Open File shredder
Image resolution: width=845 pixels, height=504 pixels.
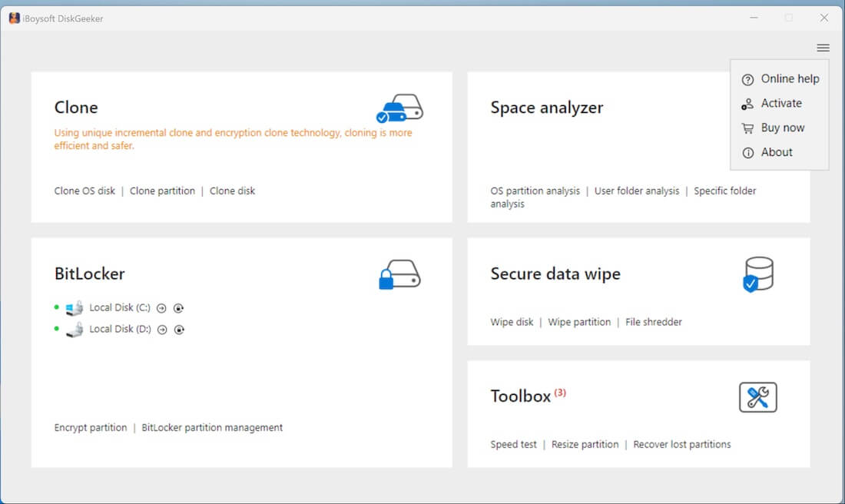(654, 322)
